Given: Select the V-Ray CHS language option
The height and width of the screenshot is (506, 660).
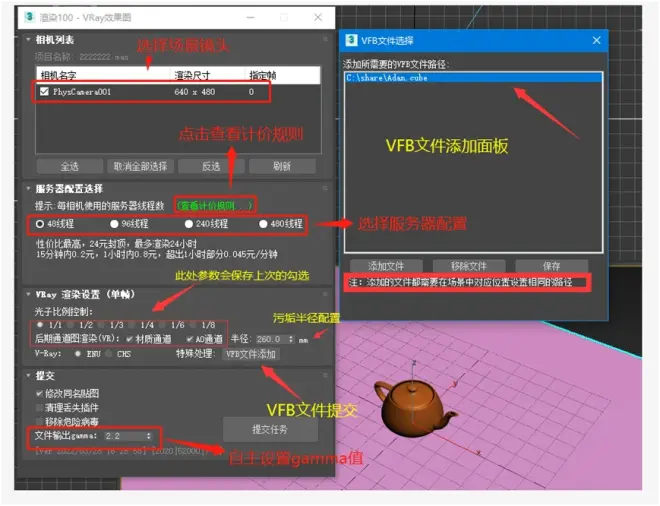Looking at the screenshot, I should coord(109,354).
